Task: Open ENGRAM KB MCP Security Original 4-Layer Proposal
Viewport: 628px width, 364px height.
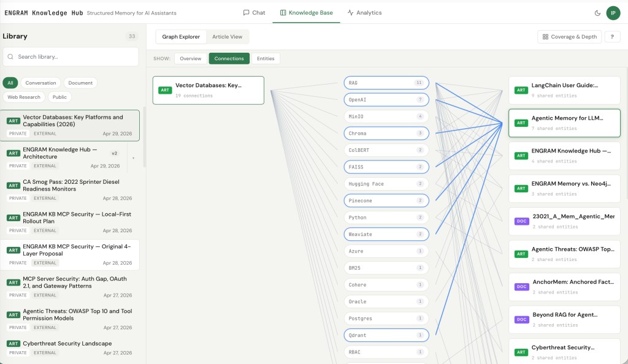Action: coord(70,255)
